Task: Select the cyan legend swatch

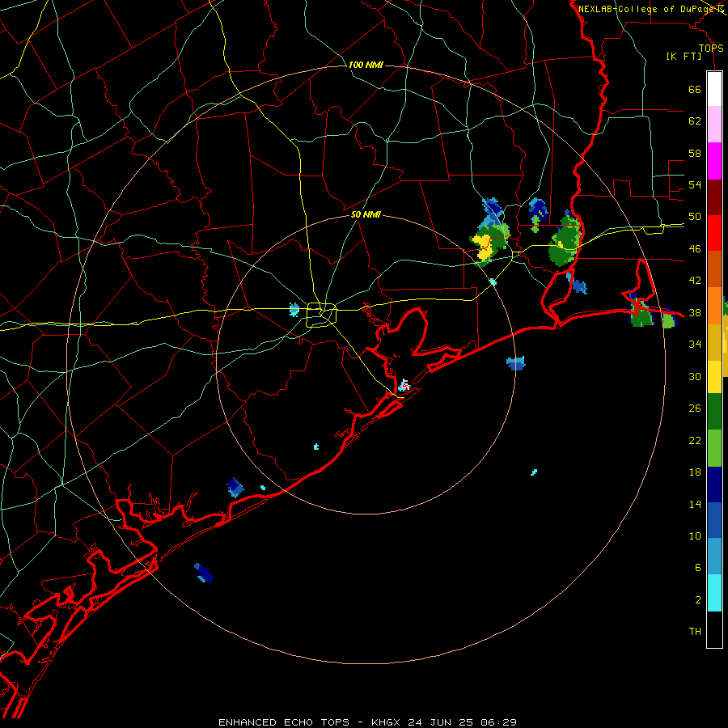Action: 714,593
